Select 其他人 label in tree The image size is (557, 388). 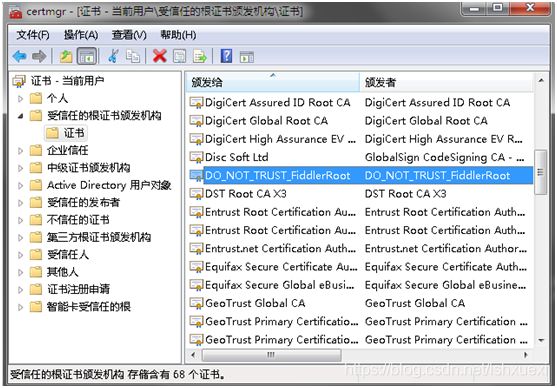63,272
